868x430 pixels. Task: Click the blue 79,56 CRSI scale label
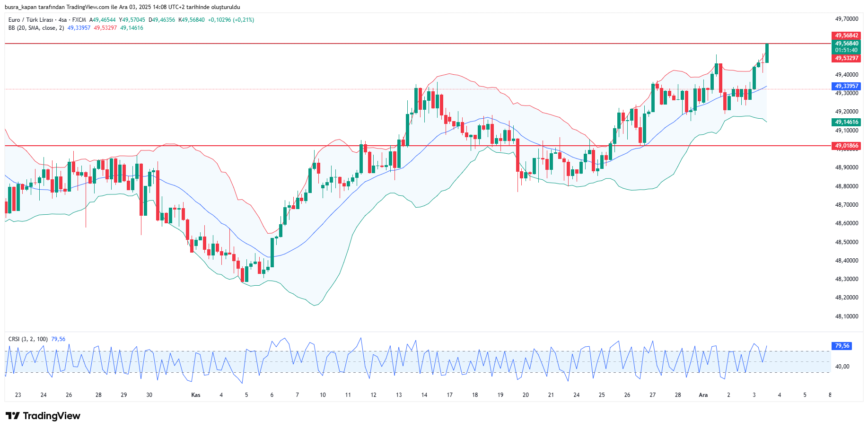coord(842,346)
